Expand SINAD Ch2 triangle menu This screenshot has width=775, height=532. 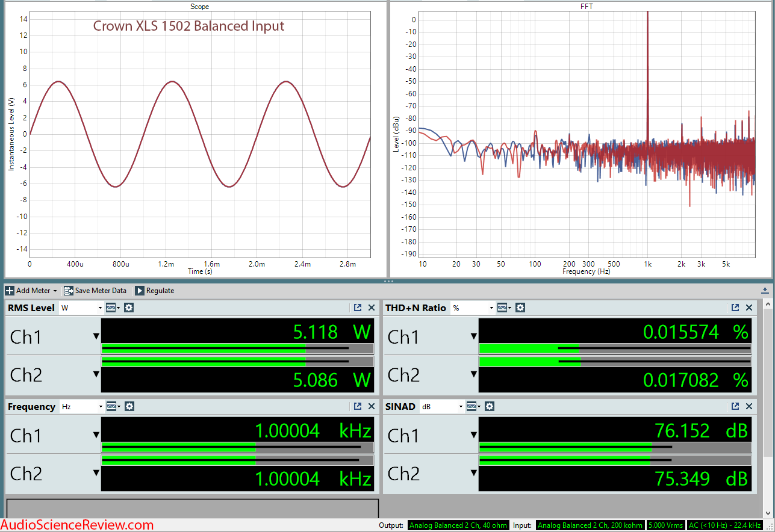click(x=473, y=473)
